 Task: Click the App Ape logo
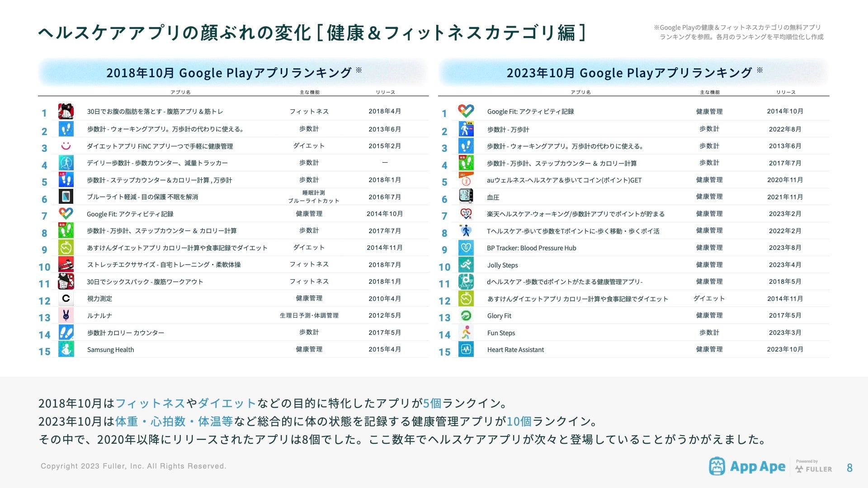tap(747, 467)
